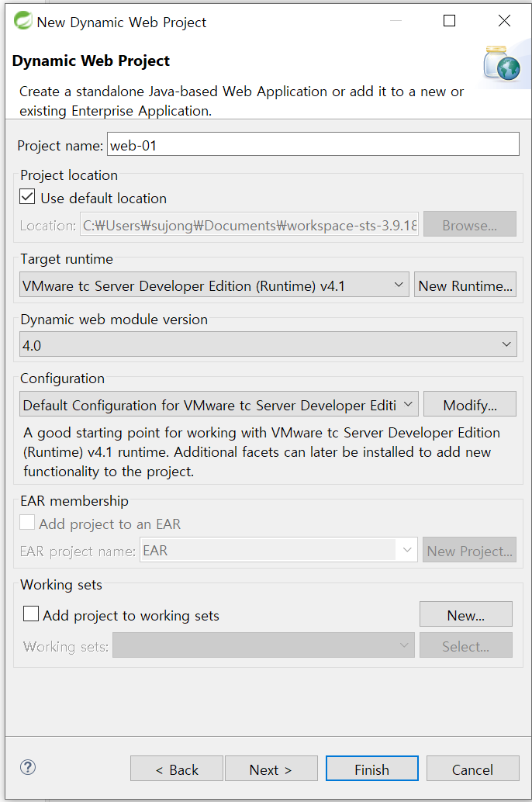The image size is (532, 802).
Task: Open the Target runtime dropdown
Action: click(x=214, y=285)
